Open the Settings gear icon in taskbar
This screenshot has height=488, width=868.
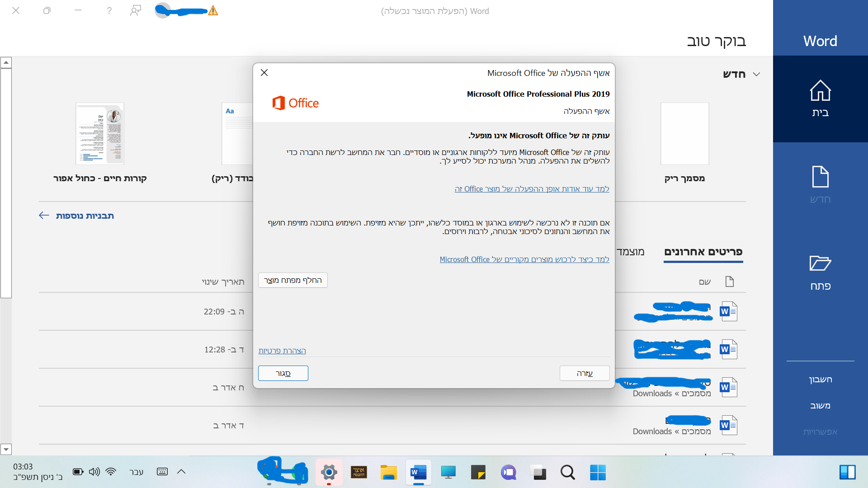point(329,473)
